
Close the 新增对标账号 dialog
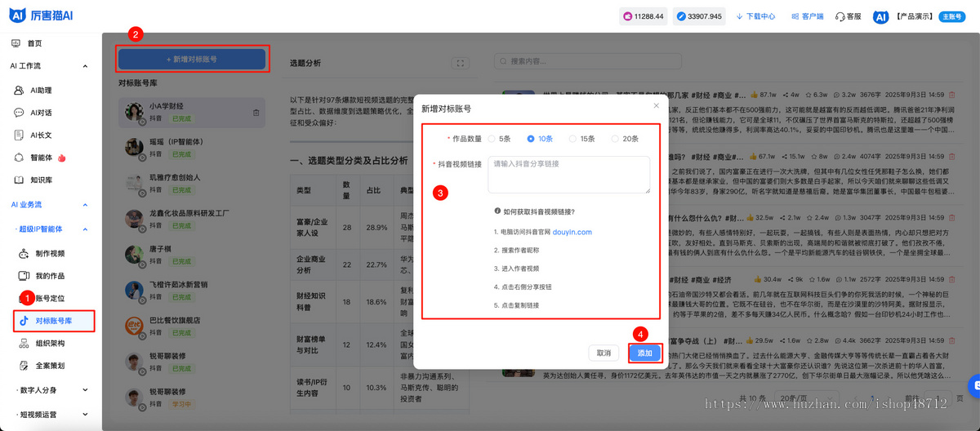coord(656,105)
